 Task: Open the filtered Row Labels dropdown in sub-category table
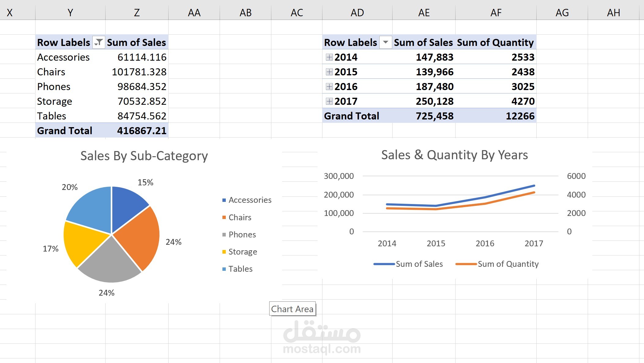point(99,42)
